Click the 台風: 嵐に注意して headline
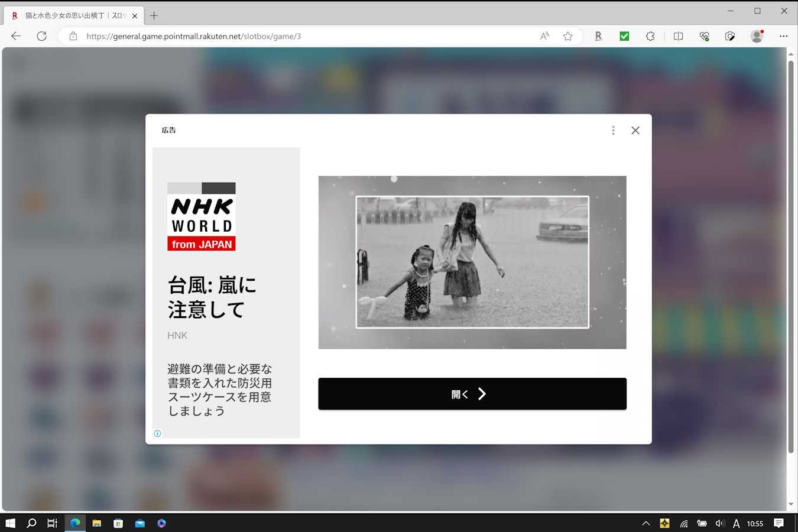 click(212, 297)
